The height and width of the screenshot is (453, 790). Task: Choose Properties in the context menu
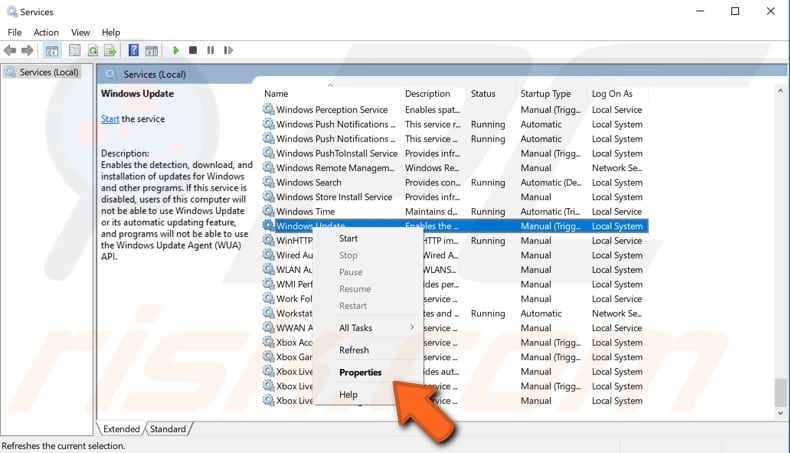point(368,372)
